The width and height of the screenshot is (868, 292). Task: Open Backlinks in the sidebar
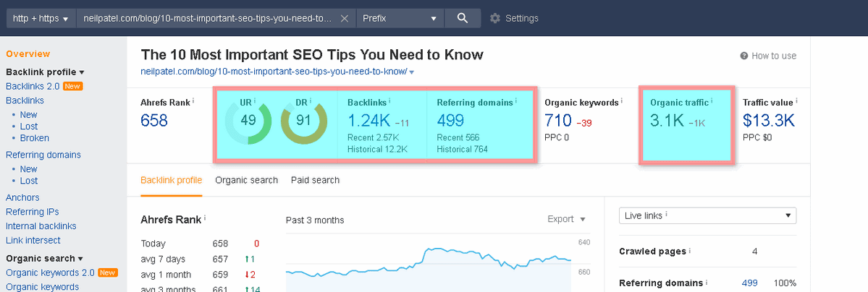(25, 100)
